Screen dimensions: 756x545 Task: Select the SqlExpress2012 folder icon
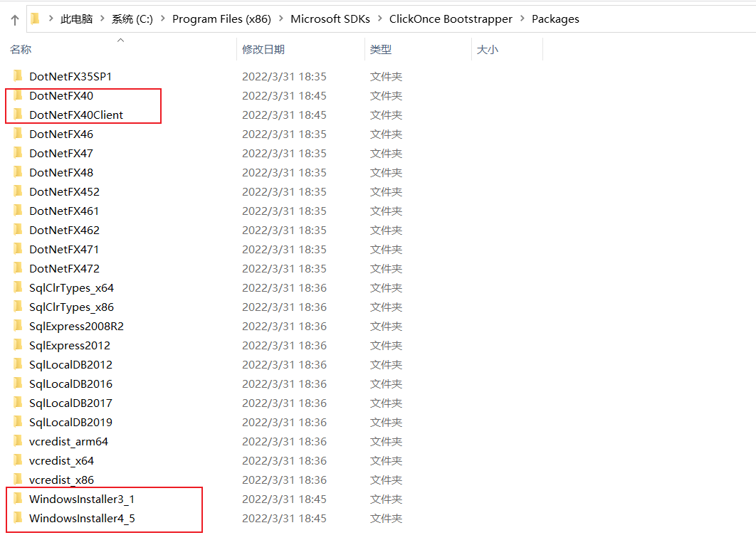pos(18,345)
